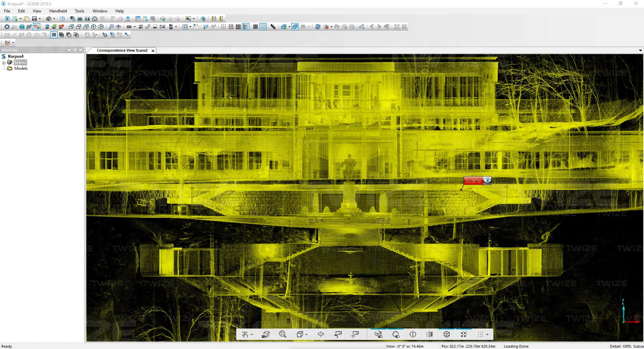Viewport: 644px width, 349px height.
Task: Click the rectangle selection tool
Action: (7, 35)
